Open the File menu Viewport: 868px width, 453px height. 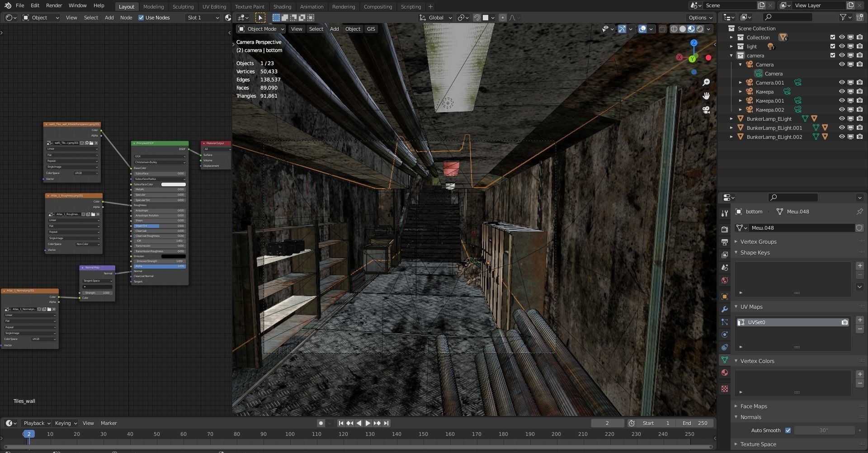point(20,5)
